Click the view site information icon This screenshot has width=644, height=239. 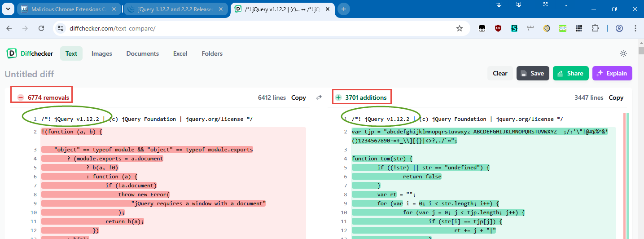click(61, 28)
